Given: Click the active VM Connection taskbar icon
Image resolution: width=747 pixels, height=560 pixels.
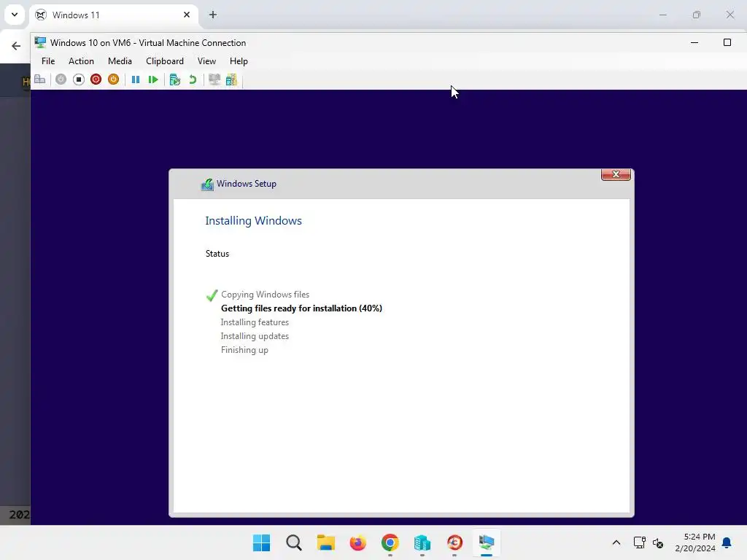Looking at the screenshot, I should pyautogui.click(x=487, y=542).
